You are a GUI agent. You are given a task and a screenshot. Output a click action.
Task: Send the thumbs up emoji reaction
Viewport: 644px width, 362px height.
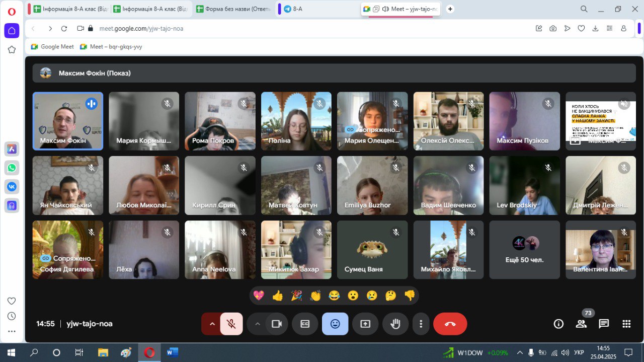[277, 296]
